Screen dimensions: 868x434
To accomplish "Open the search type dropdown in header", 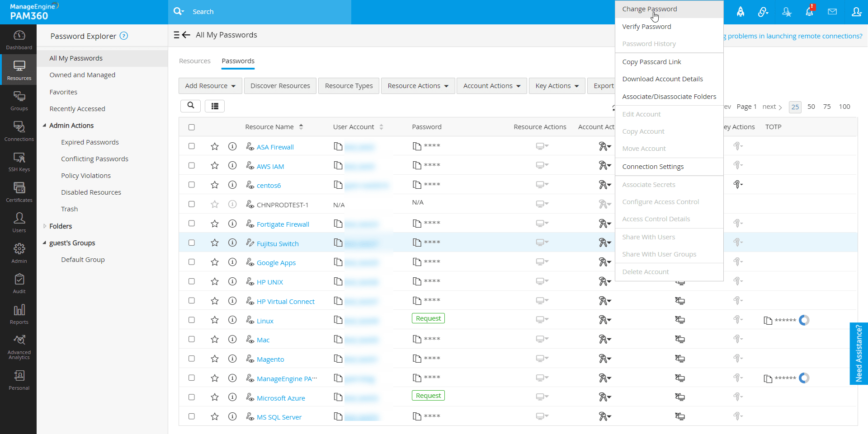I will pos(179,11).
